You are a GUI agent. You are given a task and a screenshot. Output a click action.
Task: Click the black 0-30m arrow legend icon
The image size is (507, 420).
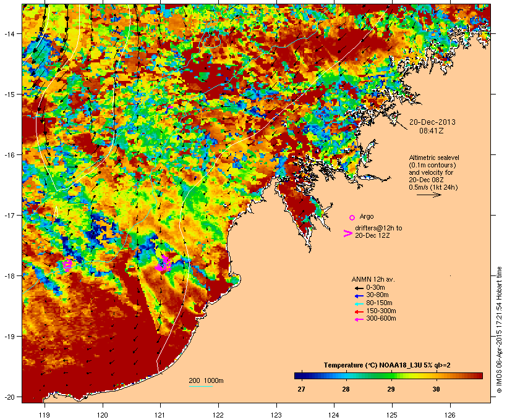[359, 288]
